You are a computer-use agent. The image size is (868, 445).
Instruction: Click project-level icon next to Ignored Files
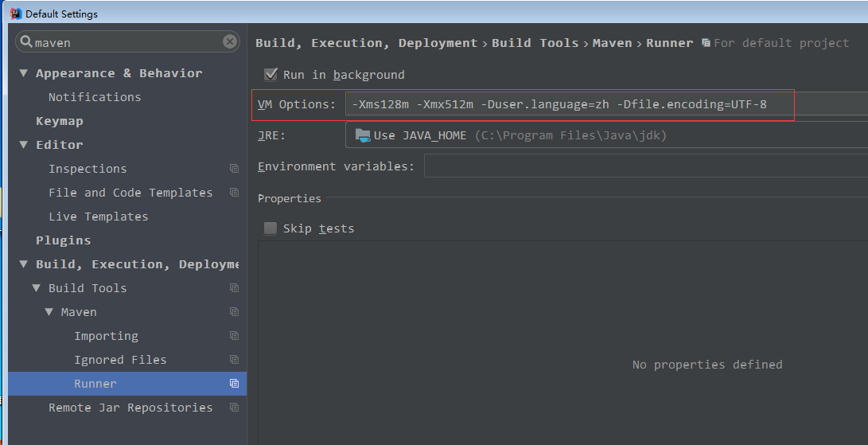point(234,360)
